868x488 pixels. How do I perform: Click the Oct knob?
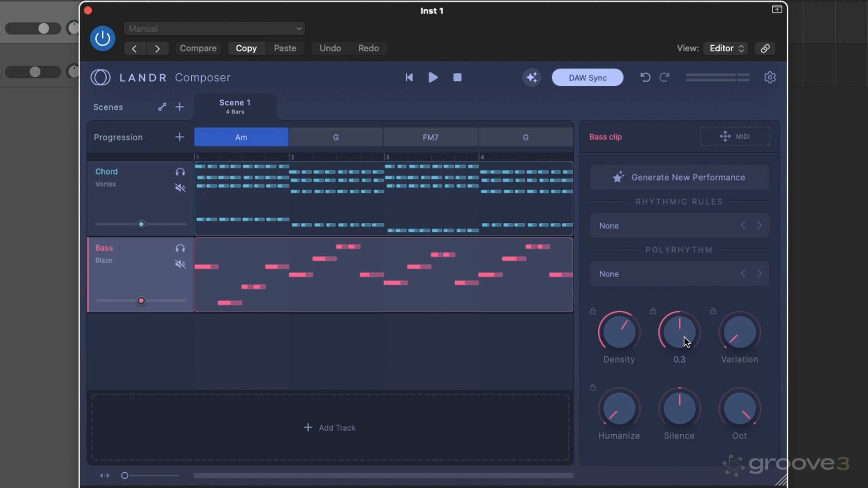740,408
